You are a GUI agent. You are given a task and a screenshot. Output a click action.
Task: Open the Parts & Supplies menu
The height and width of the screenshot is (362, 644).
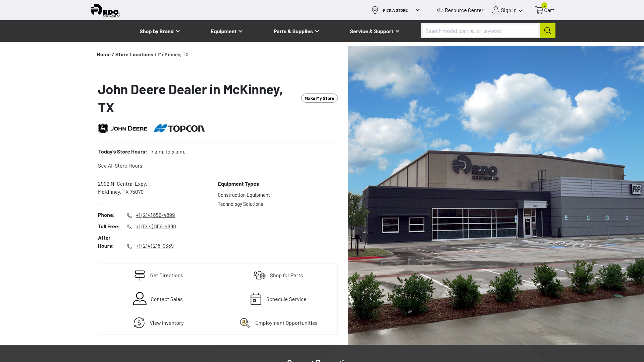click(x=296, y=31)
